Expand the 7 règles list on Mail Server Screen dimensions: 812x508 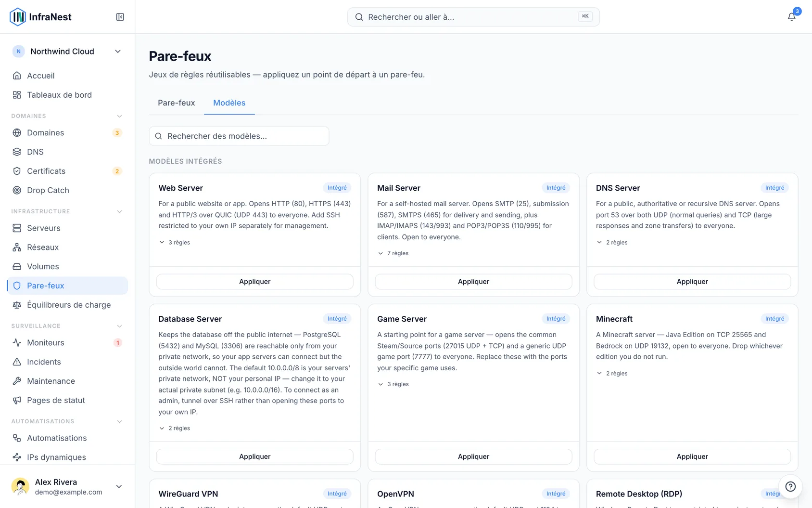point(393,253)
